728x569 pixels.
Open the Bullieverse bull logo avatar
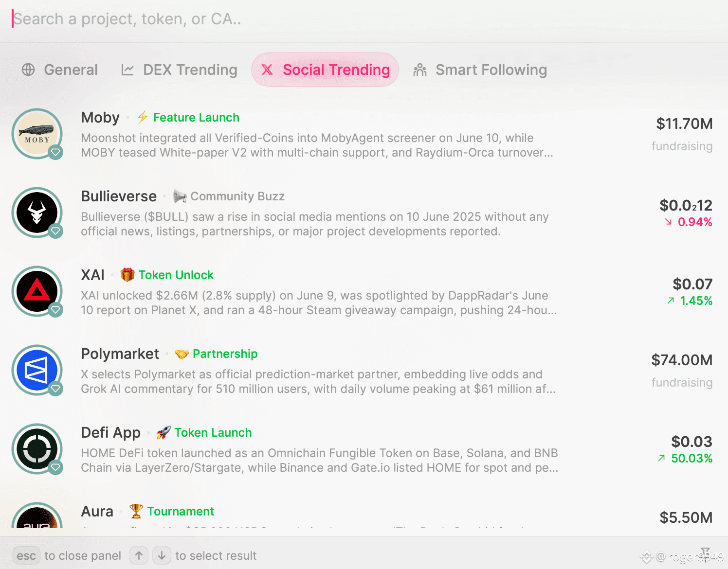pos(37,212)
